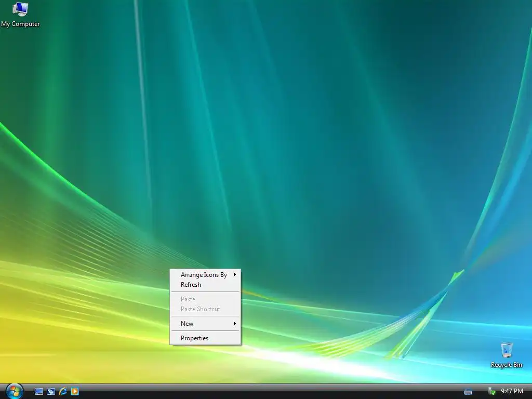Launch Internet Explorer from quick launch

[x=63, y=391]
